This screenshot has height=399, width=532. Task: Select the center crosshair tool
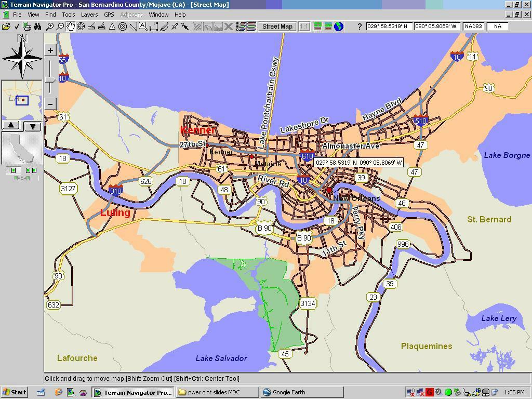point(81,26)
